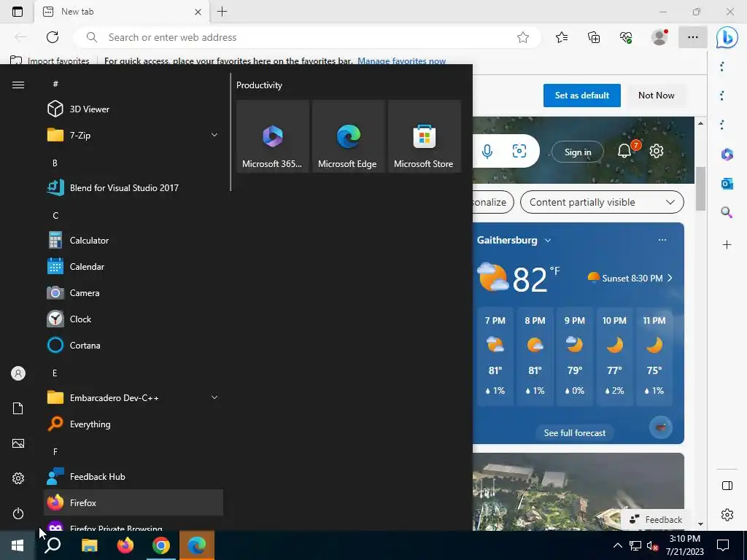Open Sunset 8:30 PM details
Image resolution: width=747 pixels, height=560 pixels.
(x=630, y=278)
